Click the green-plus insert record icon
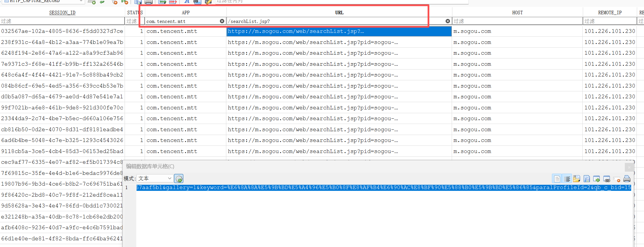This screenshot has height=247, width=644. (92, 2)
